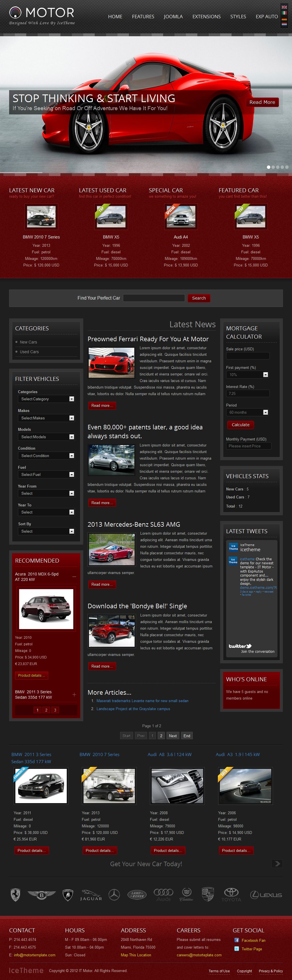Open the Toyota brand logo
Image resolution: width=292 pixels, height=980 pixels.
click(x=231, y=895)
